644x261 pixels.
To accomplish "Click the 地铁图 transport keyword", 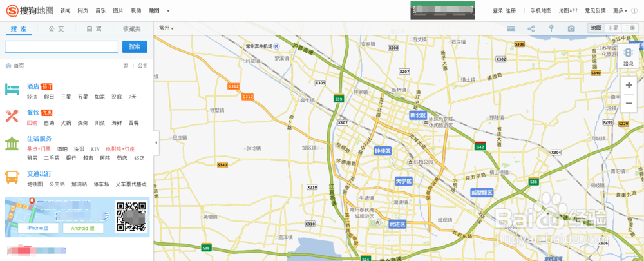I will (x=35, y=184).
